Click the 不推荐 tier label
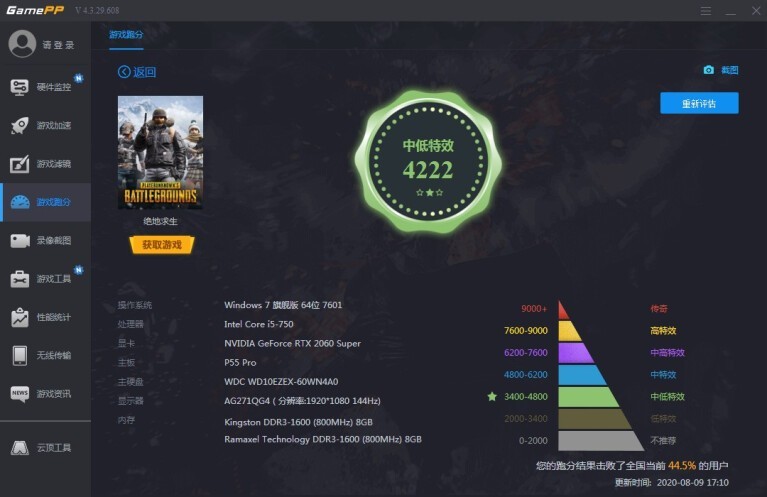The image size is (767, 497). tap(663, 441)
